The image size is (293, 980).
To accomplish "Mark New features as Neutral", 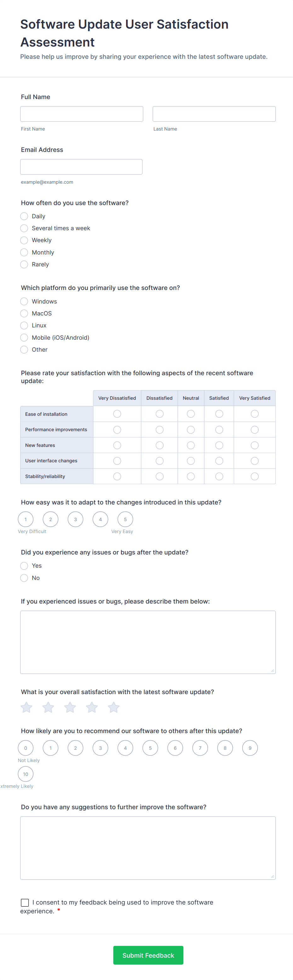I will click(x=191, y=445).
